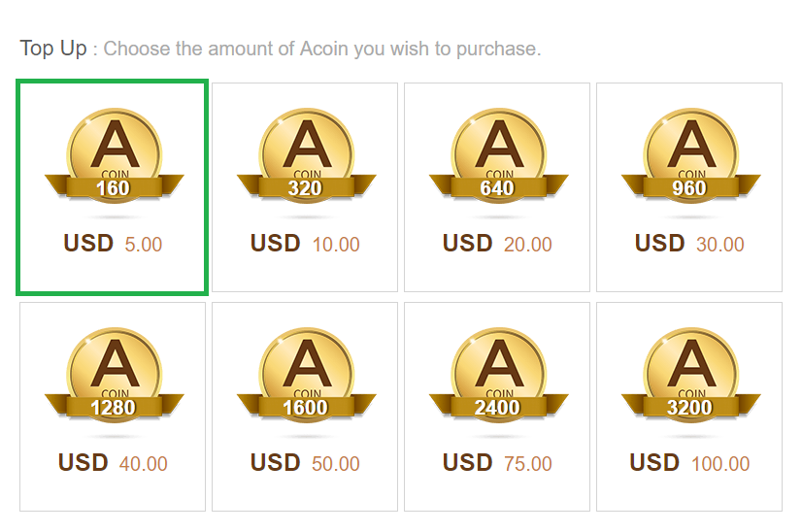Pick the 30.00 price amount

pos(720,245)
